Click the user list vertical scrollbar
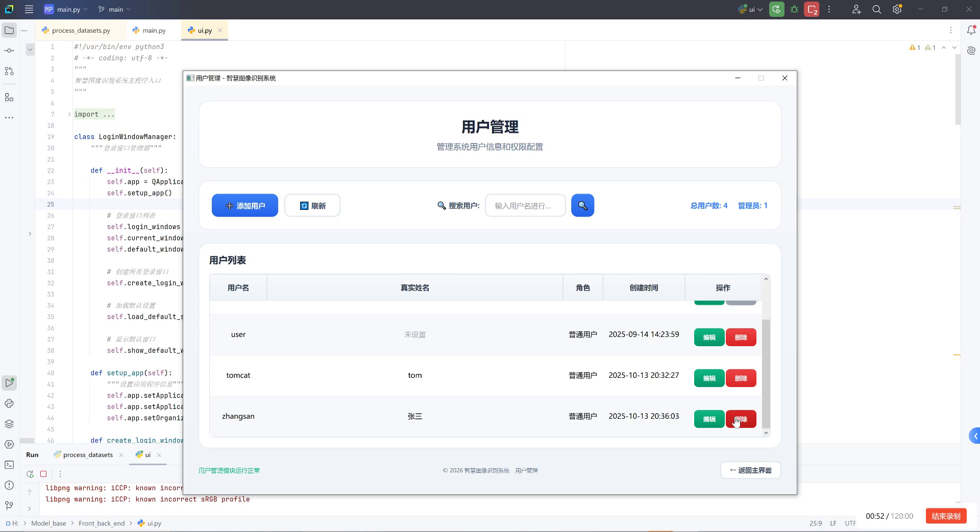The height and width of the screenshot is (532, 980). (766, 374)
